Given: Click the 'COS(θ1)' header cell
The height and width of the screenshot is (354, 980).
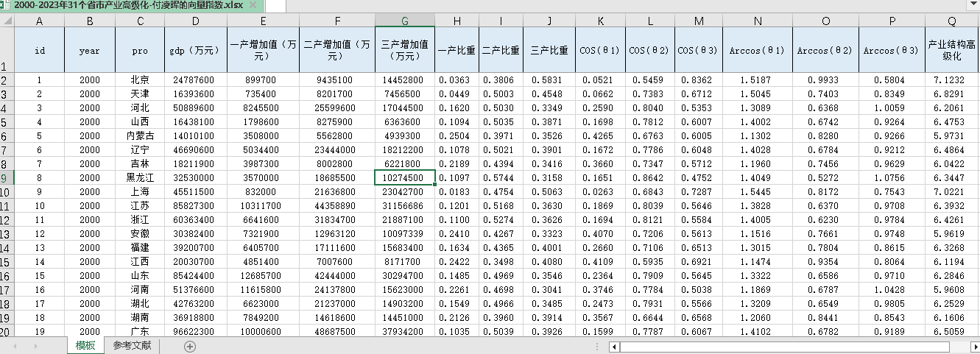Looking at the screenshot, I should (600, 50).
